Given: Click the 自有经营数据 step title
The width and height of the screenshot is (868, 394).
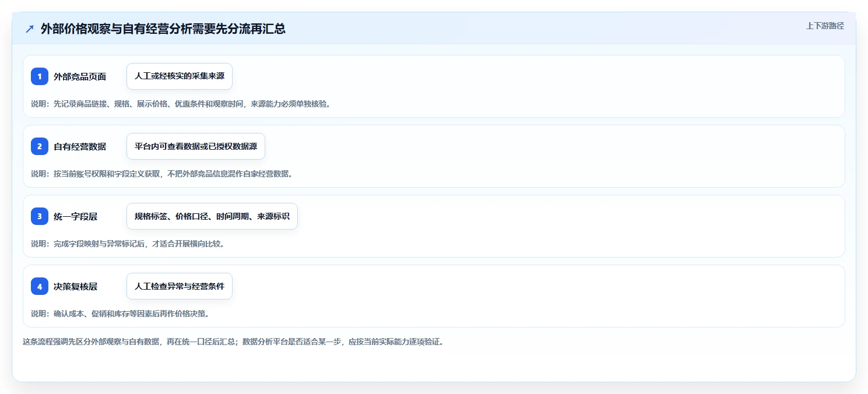Looking at the screenshot, I should 80,146.
